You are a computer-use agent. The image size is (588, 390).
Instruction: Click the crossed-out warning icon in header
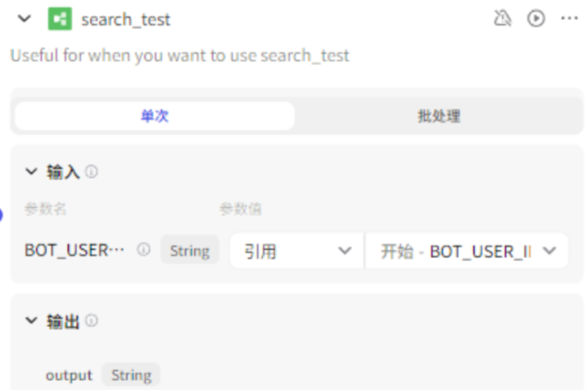pyautogui.click(x=502, y=18)
